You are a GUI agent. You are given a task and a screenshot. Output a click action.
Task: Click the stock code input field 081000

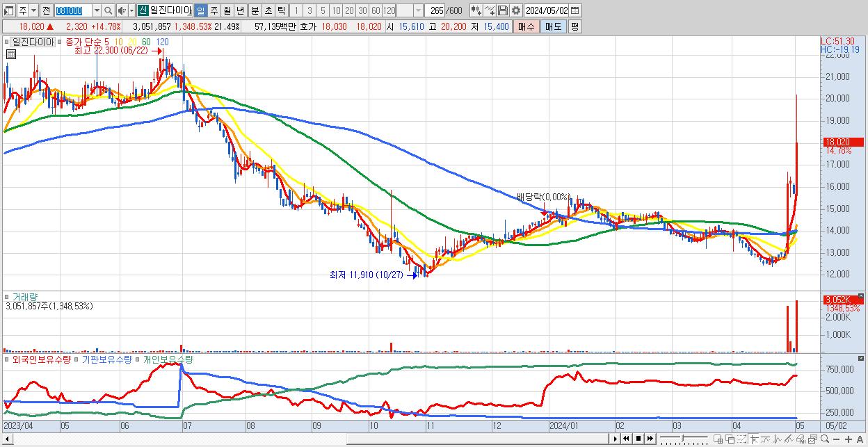(x=73, y=10)
